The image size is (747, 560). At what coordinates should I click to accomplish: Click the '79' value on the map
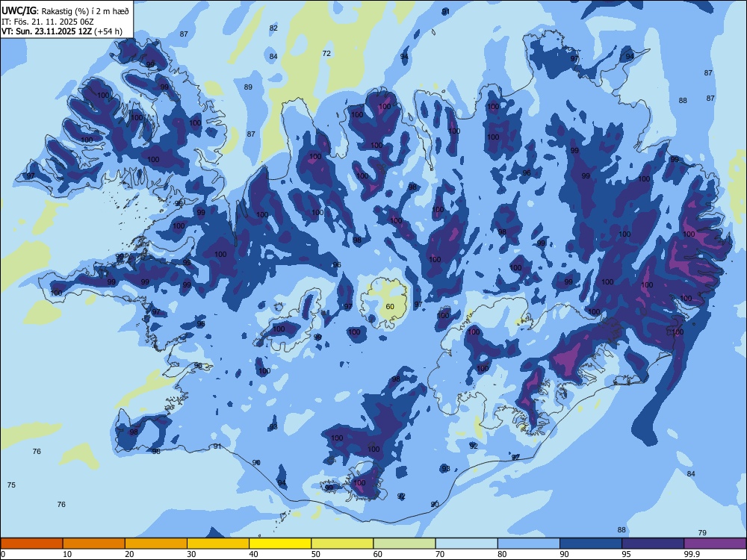click(702, 532)
